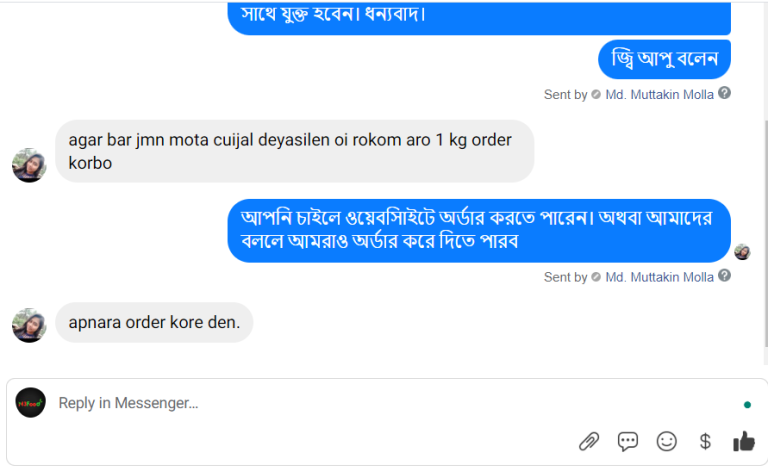Open customer avatar beside "apnara order kore den"

coord(29,325)
